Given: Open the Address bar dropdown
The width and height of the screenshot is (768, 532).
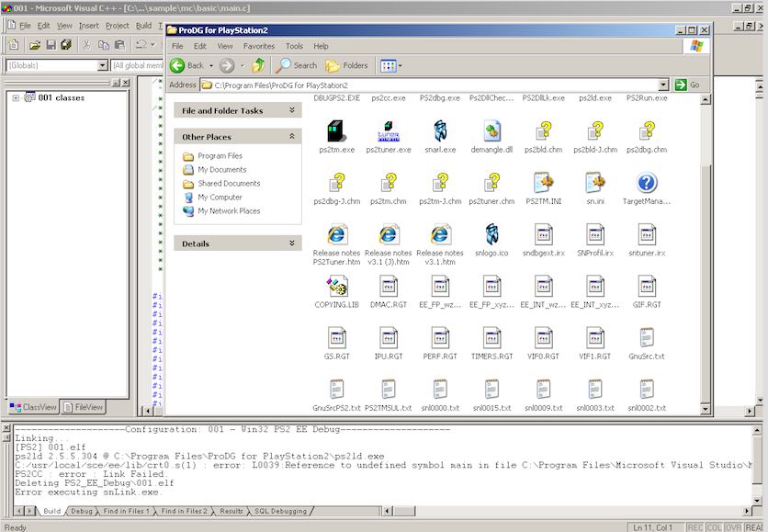Looking at the screenshot, I should [663, 85].
